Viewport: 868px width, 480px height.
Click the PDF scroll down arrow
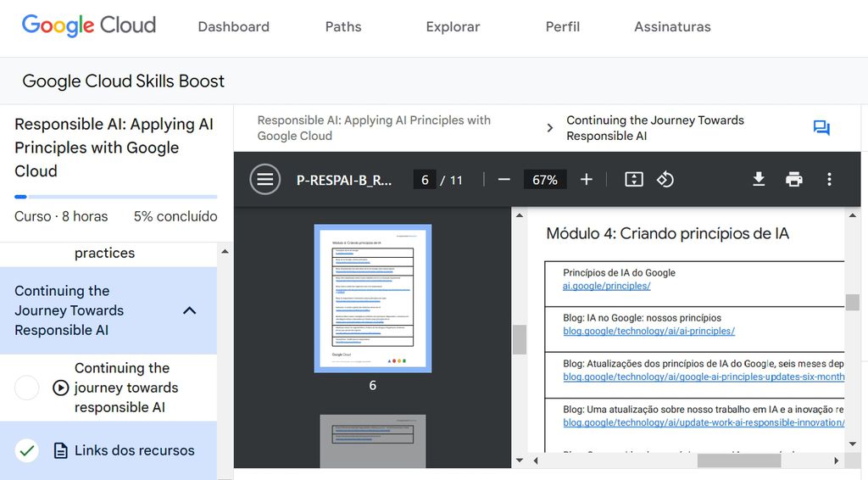(x=853, y=444)
